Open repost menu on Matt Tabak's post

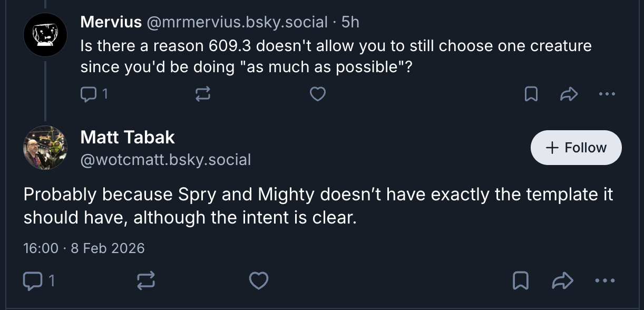click(x=146, y=282)
